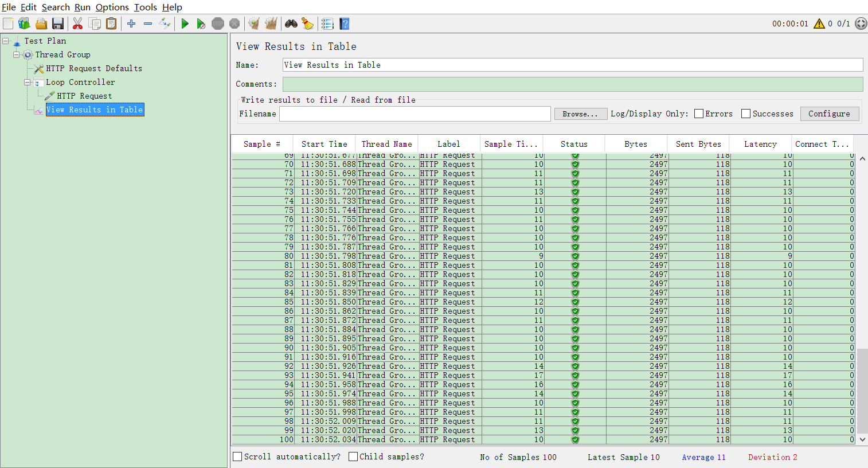Click the Collapse All minus icon

click(148, 24)
